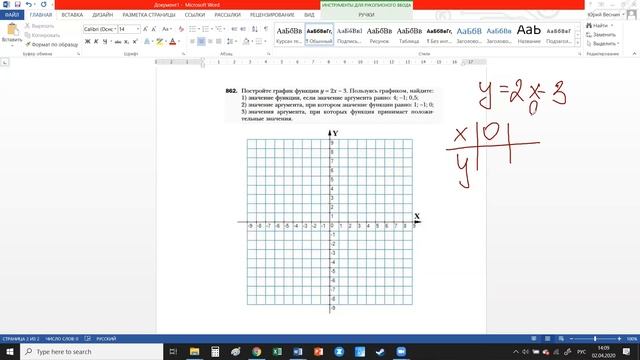This screenshot has height=360, width=640.
Task: Toggle align left paragraph button
Action: (x=192, y=41)
